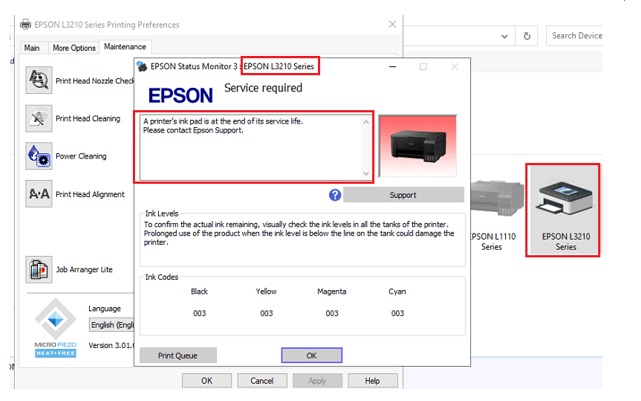Image resolution: width=641 pixels, height=401 pixels.
Task: Launch Power Cleaning via its icon
Action: pos(39,156)
